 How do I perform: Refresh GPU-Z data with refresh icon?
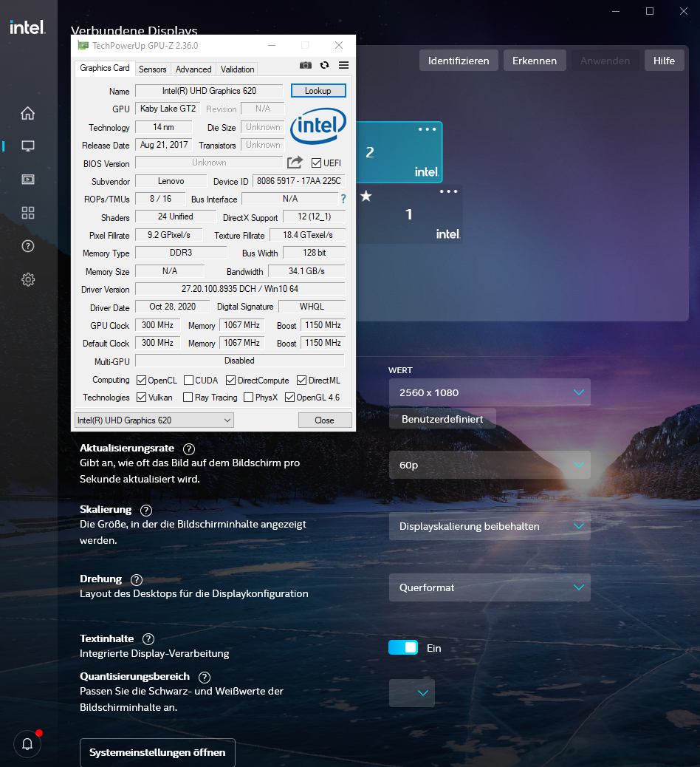(325, 65)
